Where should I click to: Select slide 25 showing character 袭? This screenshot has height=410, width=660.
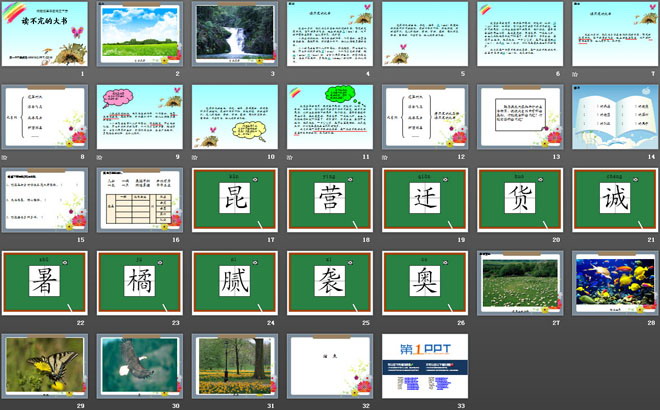point(330,283)
